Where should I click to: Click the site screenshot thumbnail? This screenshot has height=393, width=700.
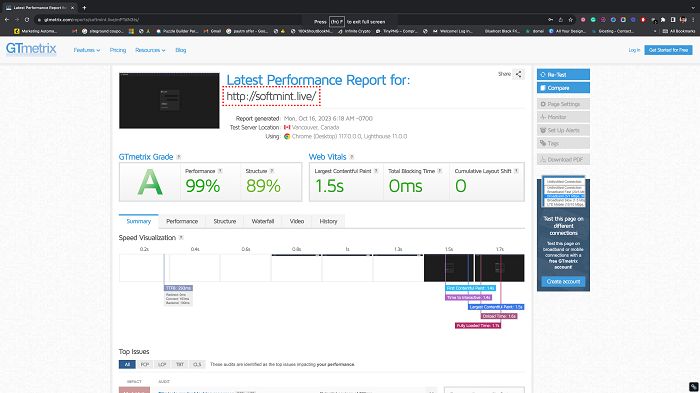169,100
